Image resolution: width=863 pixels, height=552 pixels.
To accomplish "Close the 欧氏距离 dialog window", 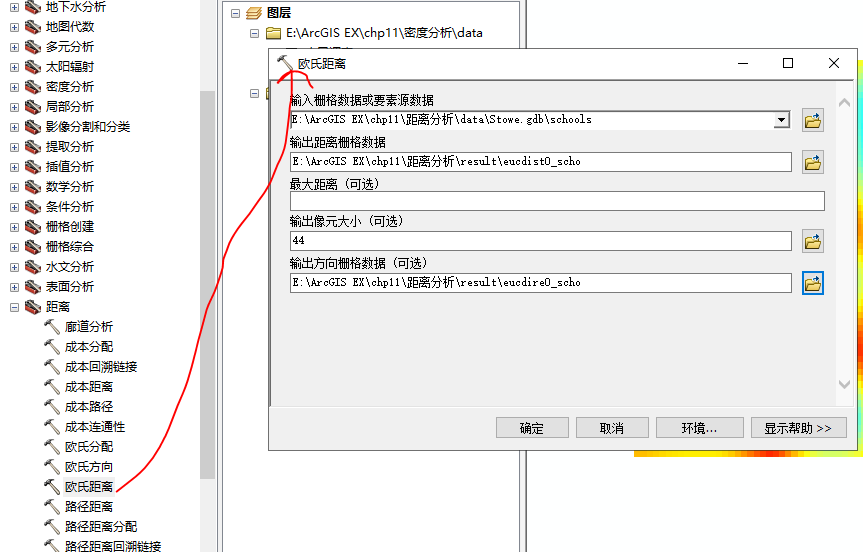I will click(x=834, y=63).
